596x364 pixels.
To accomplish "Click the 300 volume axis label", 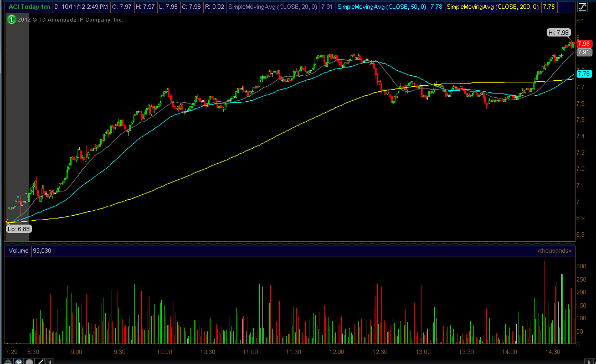I will [581, 267].
